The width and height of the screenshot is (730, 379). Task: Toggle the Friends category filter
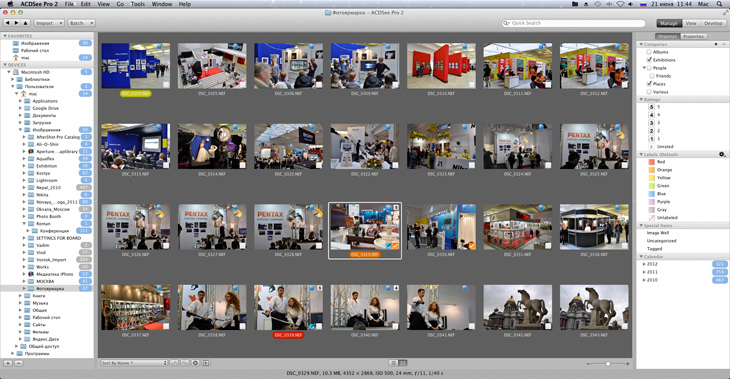pos(652,76)
